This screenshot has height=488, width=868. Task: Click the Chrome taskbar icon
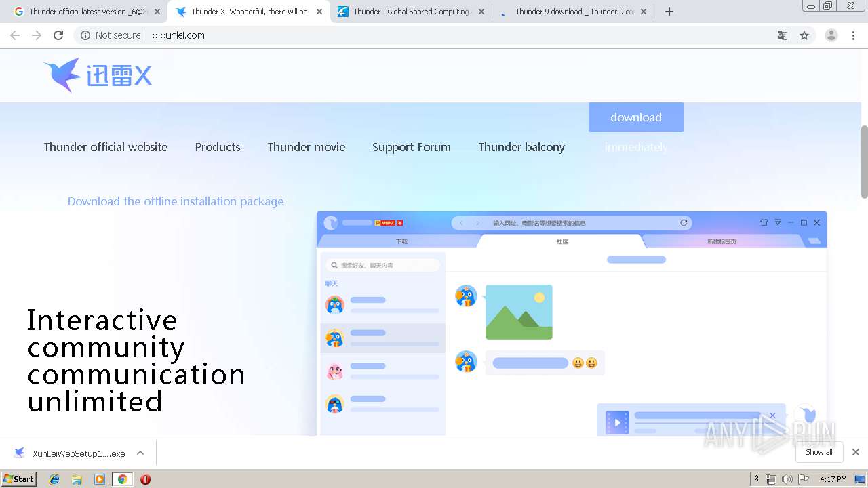pyautogui.click(x=122, y=479)
